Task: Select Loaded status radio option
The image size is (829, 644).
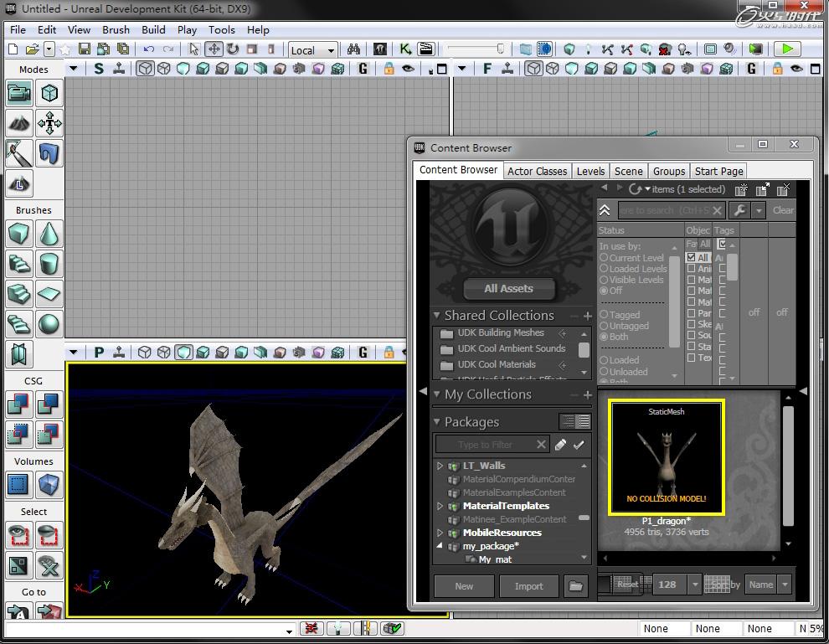Action: (x=603, y=360)
